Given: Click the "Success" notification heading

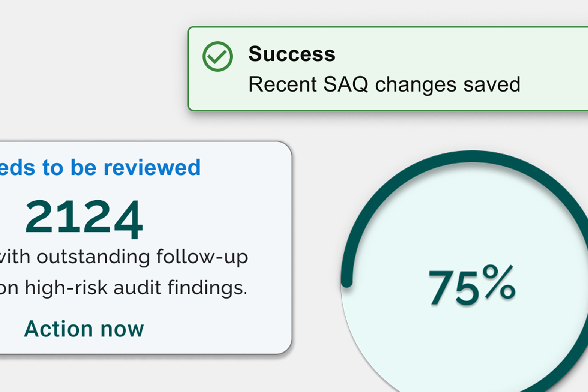Looking at the screenshot, I should pyautogui.click(x=292, y=54).
